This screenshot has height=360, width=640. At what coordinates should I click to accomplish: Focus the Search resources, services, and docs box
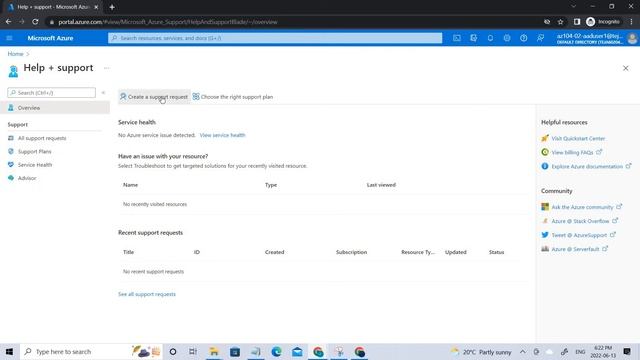275,38
